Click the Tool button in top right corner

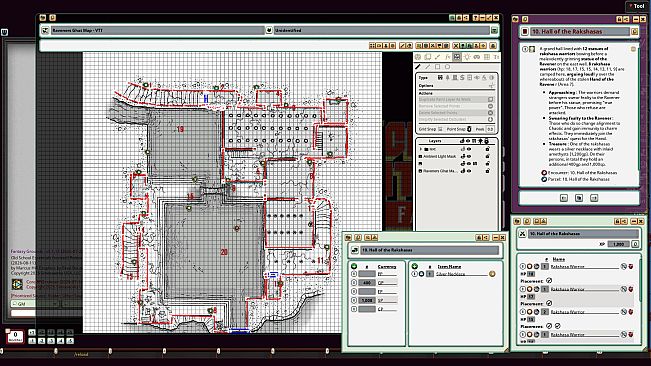[x=637, y=6]
